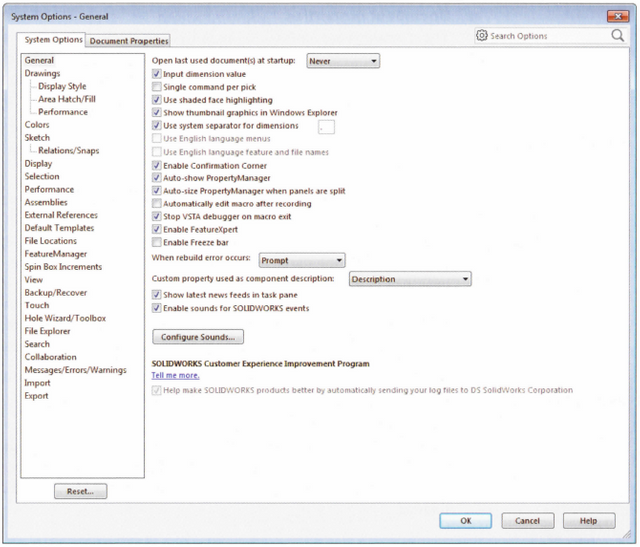Screen dimensions: 640x547
Task: Enable the Freeze bar checkbox
Action: coord(157,242)
